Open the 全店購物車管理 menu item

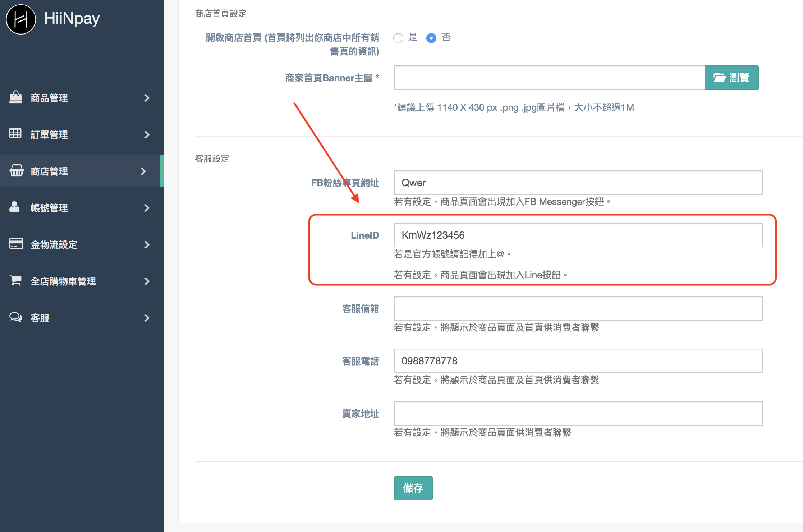[82, 281]
